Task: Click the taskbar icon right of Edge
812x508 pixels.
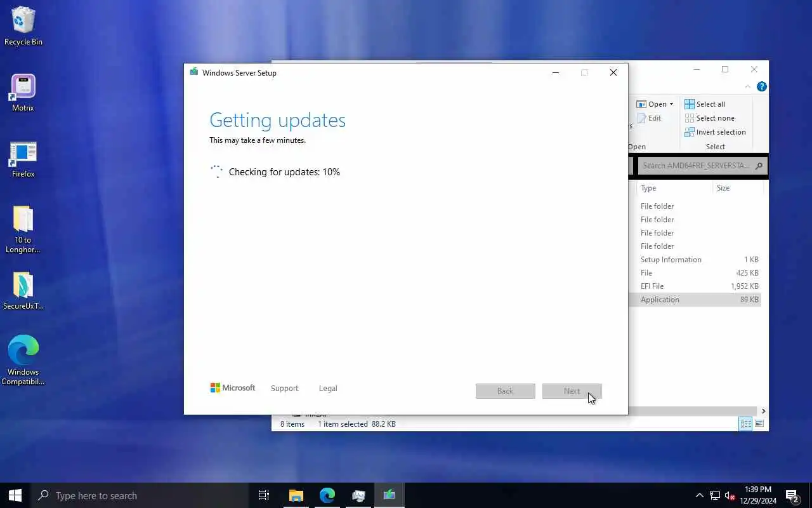Action: click(358, 495)
